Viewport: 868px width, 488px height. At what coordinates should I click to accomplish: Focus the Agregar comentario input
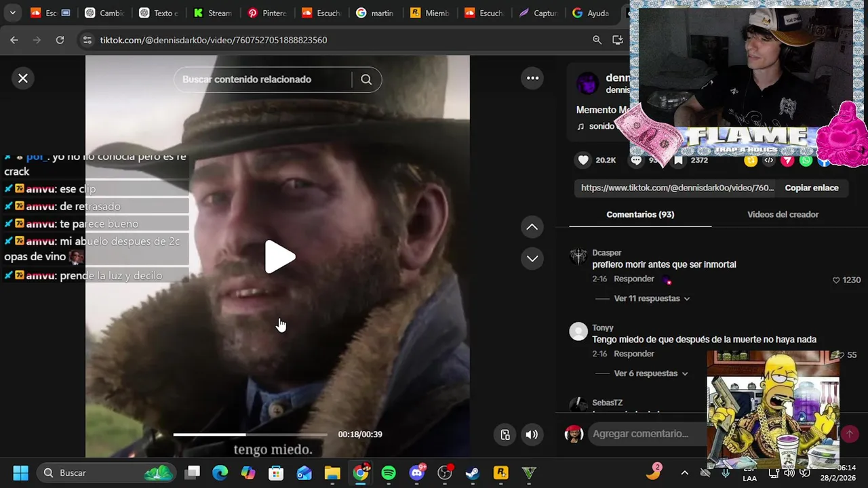click(x=648, y=434)
